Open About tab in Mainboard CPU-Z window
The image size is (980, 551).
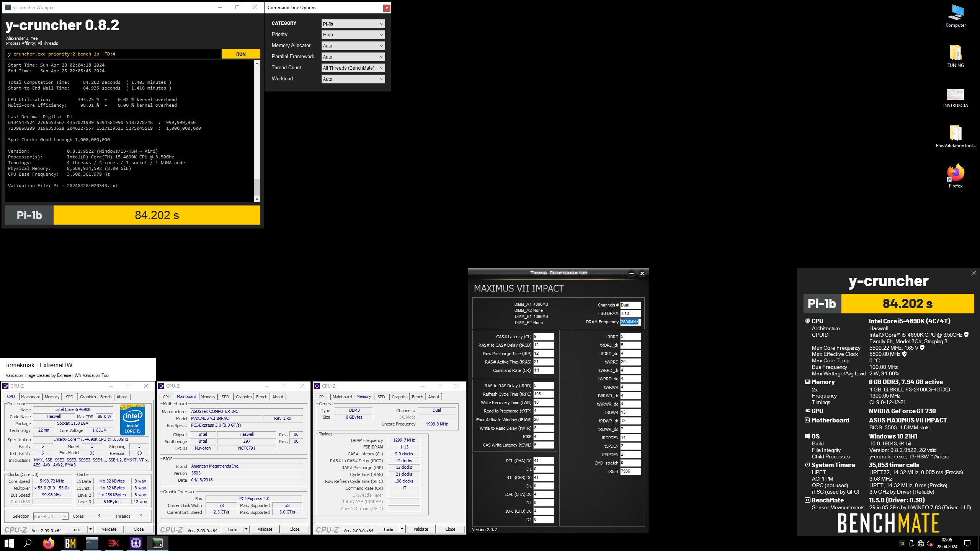click(278, 397)
